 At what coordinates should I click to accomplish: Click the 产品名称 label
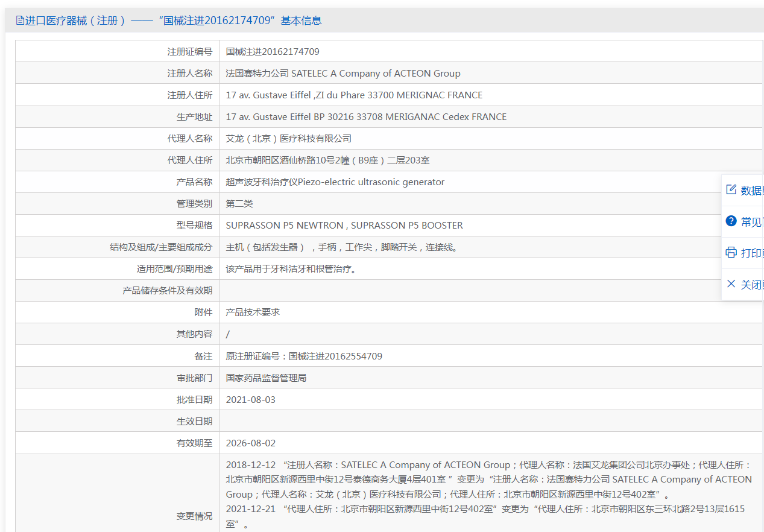[x=195, y=182]
